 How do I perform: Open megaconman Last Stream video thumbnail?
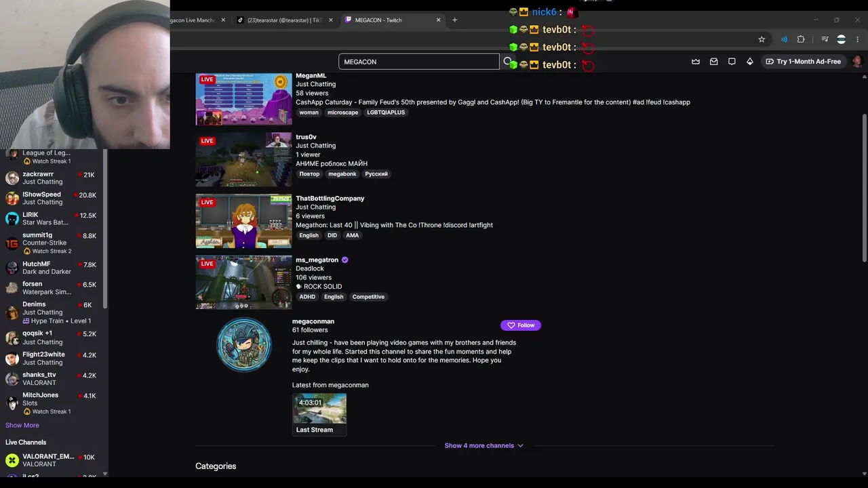pyautogui.click(x=319, y=409)
